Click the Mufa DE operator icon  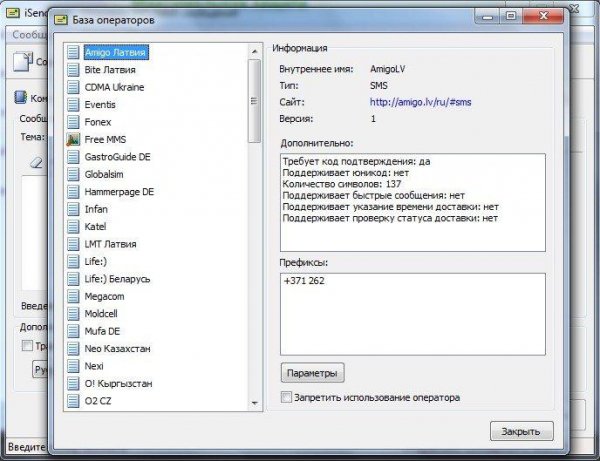(73, 331)
